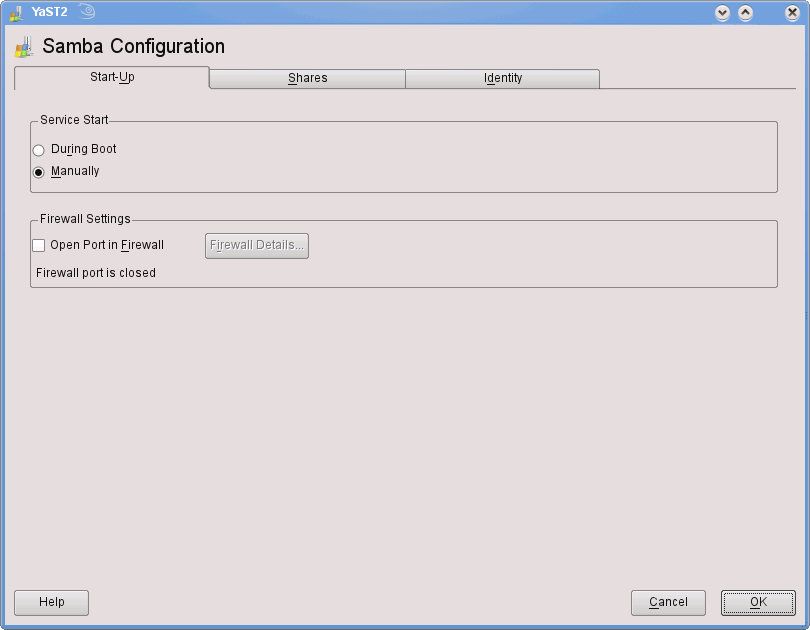This screenshot has width=810, height=630.
Task: Click the Firewall Details button
Action: point(257,246)
